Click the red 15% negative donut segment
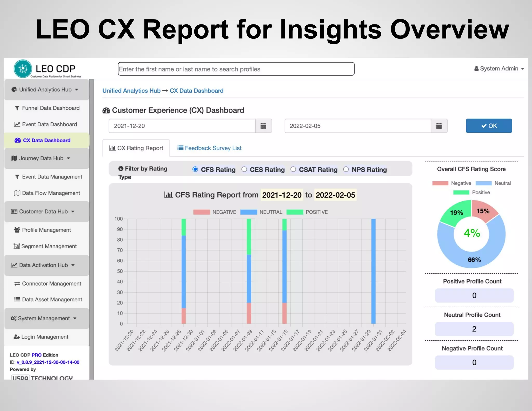This screenshot has width=532, height=411. tap(483, 211)
